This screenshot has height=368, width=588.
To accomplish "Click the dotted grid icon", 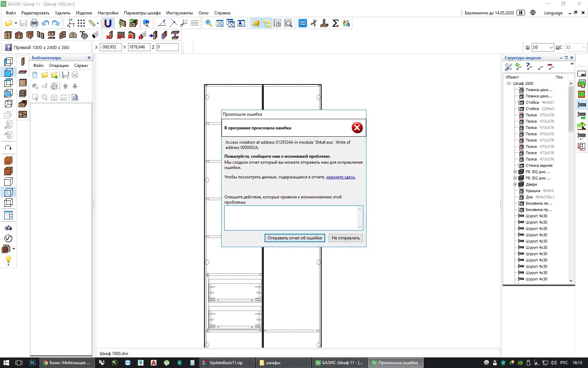I will click(81, 23).
